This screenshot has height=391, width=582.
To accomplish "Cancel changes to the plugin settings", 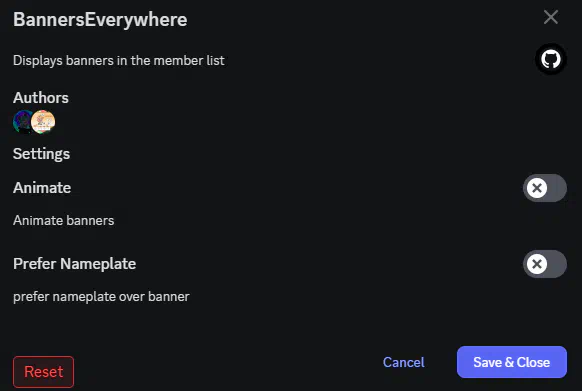I will 403,362.
